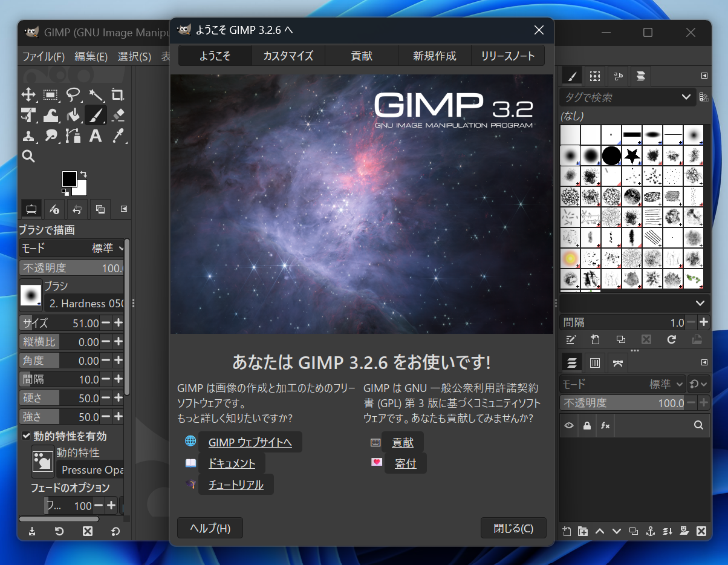The width and height of the screenshot is (728, 565).
Task: Select the Move tool in the toolbox
Action: (28, 94)
